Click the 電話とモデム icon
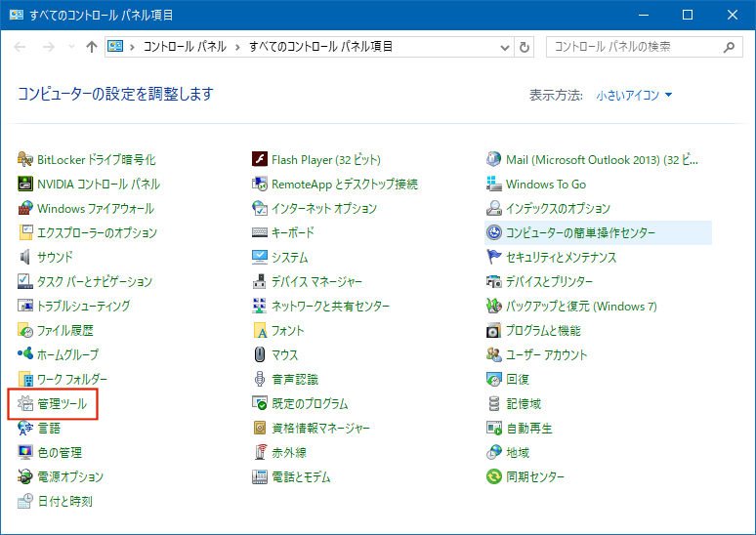 260,476
